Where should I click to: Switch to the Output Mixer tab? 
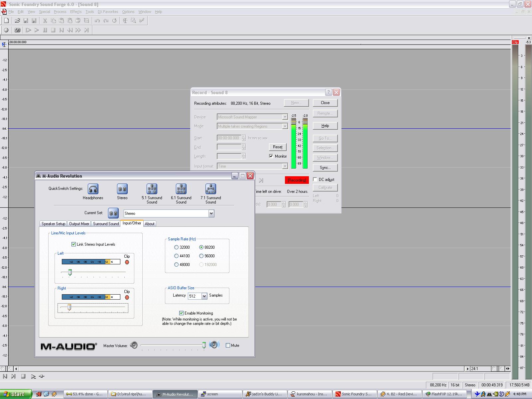pos(79,224)
